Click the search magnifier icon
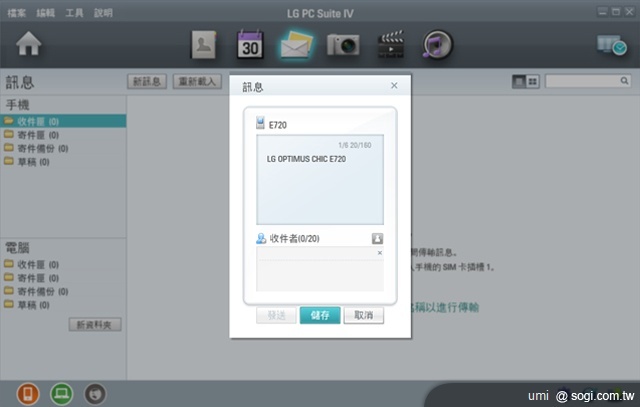Screen dimensions: 640x407 tap(624, 81)
